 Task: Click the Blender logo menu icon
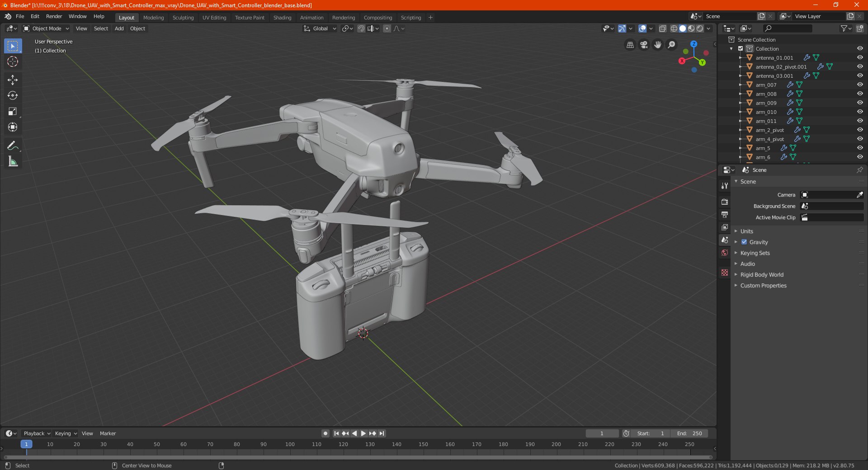[x=8, y=16]
